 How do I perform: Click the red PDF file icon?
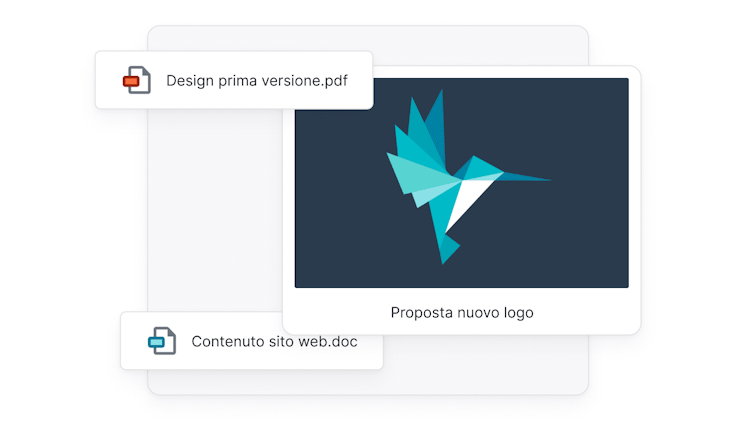[137, 80]
